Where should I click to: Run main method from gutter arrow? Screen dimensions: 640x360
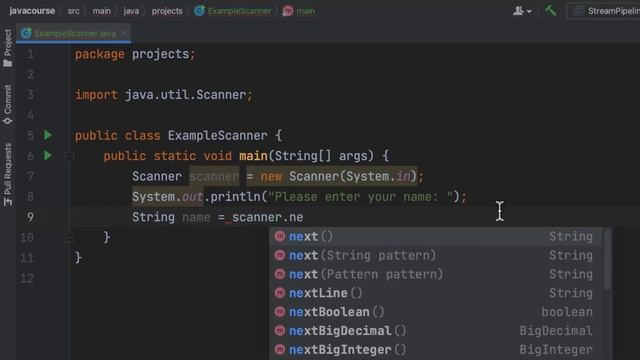[x=48, y=156]
